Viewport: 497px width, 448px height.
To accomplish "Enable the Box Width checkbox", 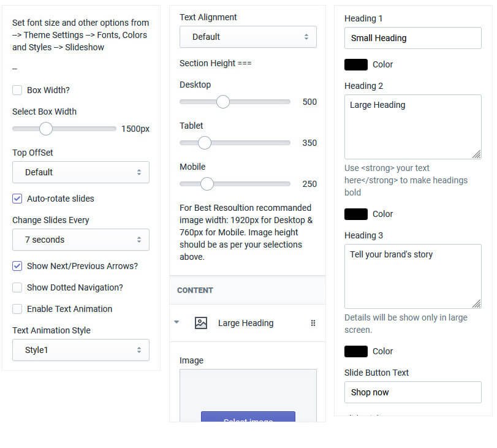I will (17, 90).
